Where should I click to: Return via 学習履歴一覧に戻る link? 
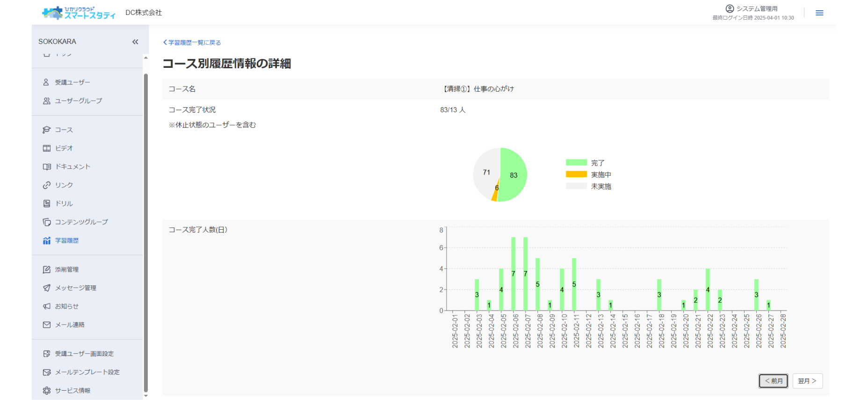point(192,43)
